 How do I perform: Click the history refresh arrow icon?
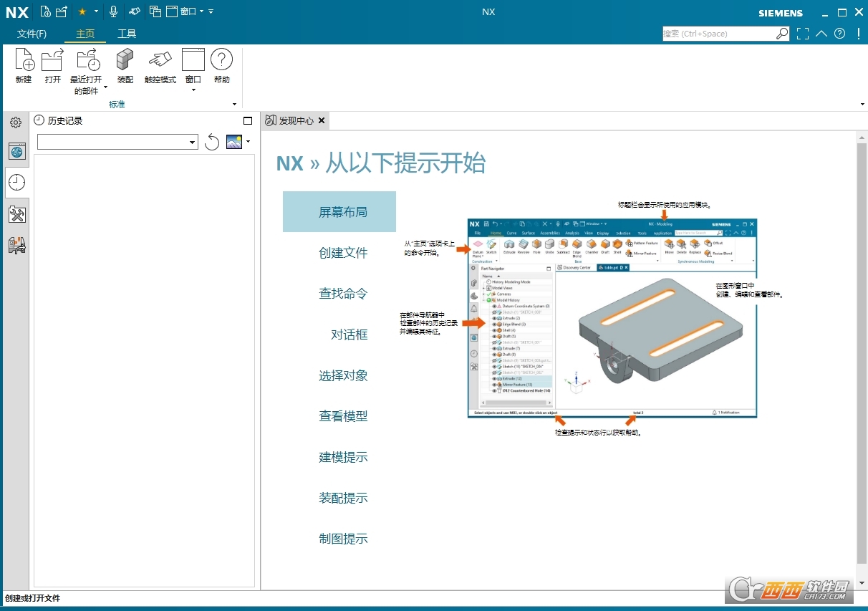click(x=212, y=143)
